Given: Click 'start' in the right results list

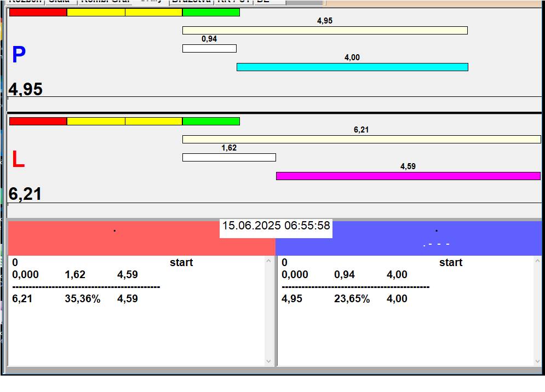Looking at the screenshot, I should click(451, 262).
